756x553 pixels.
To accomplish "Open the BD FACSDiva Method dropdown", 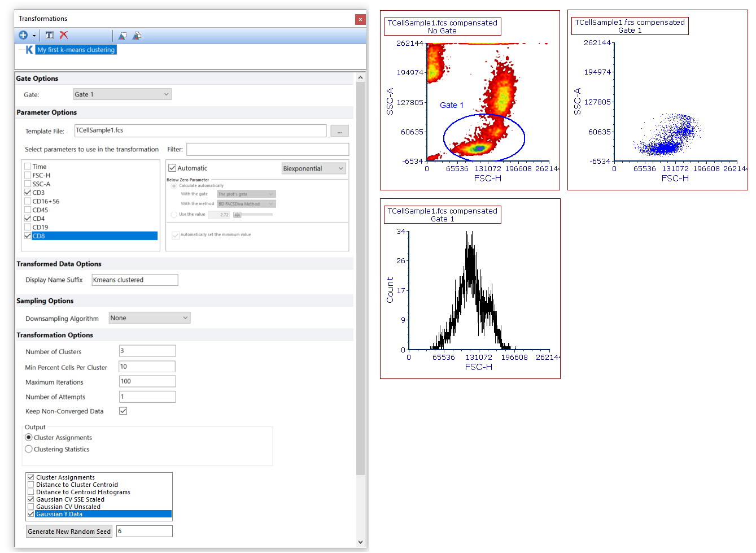I will click(x=246, y=204).
